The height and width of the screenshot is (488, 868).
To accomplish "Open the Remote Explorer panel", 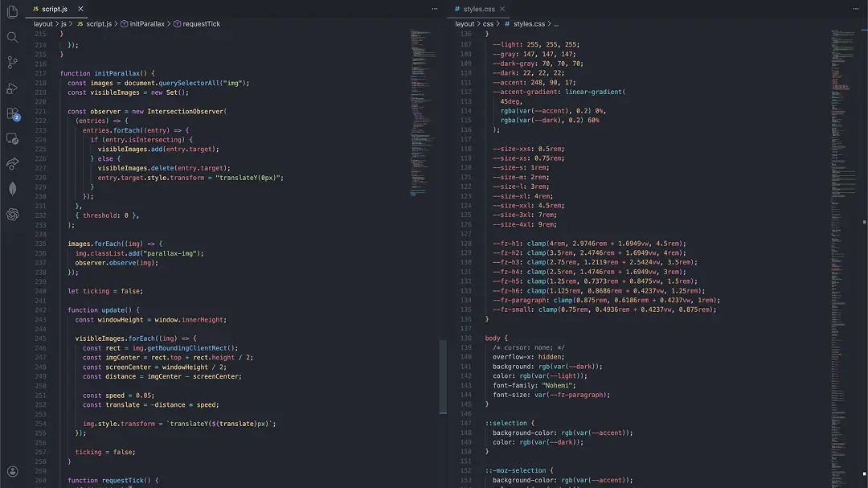I will pyautogui.click(x=12, y=138).
